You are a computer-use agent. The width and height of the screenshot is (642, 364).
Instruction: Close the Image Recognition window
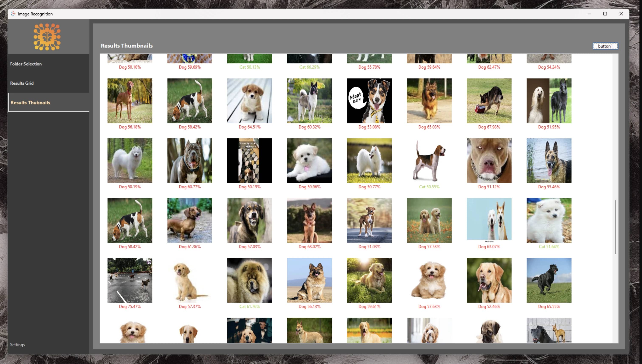coord(621,14)
